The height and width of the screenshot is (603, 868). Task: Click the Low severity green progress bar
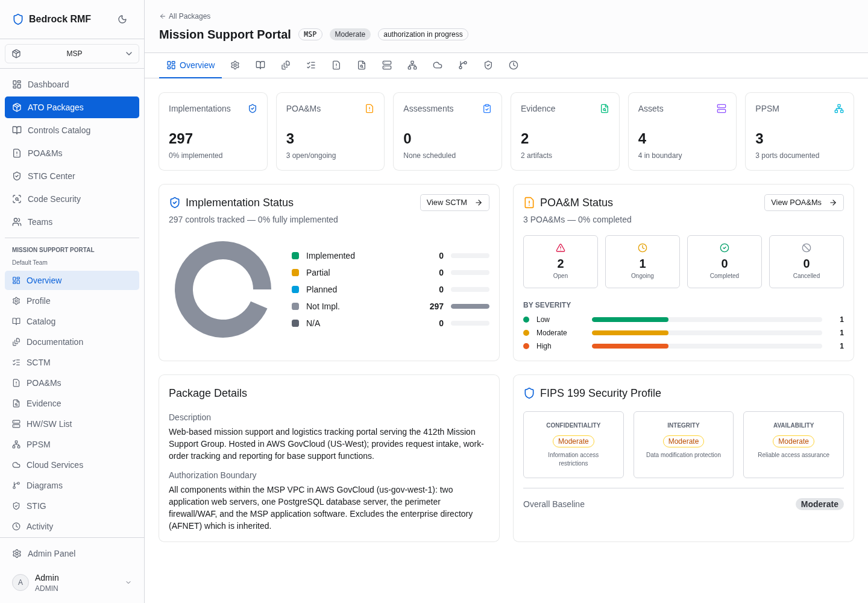click(x=630, y=320)
